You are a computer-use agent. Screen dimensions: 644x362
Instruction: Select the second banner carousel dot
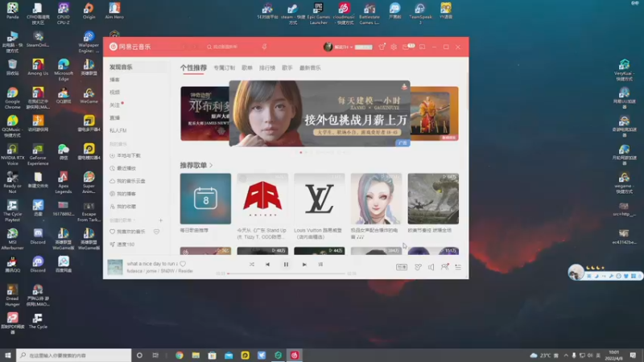307,152
